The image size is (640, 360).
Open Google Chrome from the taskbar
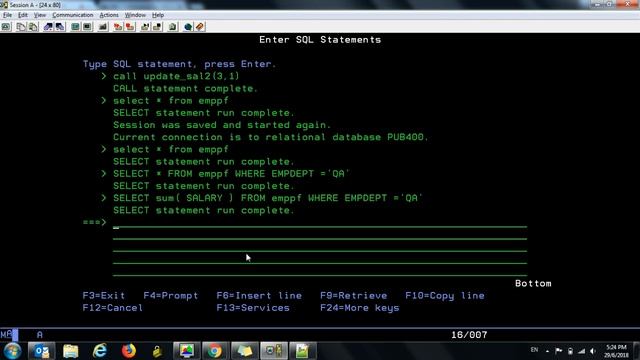coord(215,351)
